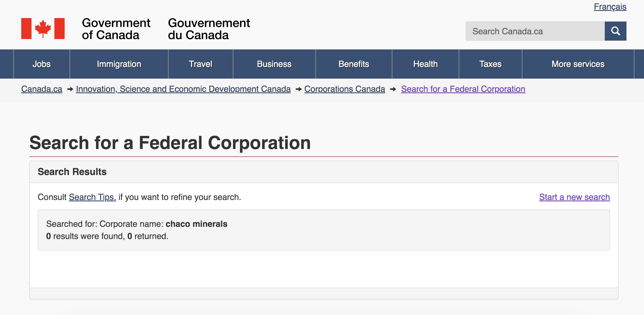Click the Search Results panel heading
This screenshot has height=315, width=644.
pyautogui.click(x=72, y=172)
